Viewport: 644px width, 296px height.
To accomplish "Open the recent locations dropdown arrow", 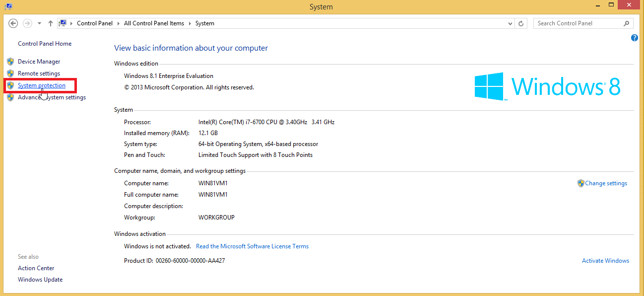I will coord(40,23).
